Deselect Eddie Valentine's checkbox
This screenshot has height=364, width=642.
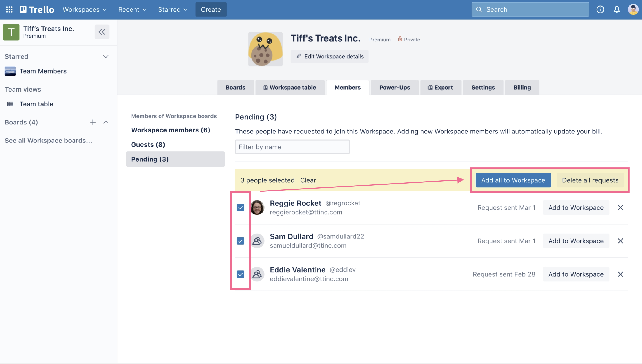coord(240,274)
